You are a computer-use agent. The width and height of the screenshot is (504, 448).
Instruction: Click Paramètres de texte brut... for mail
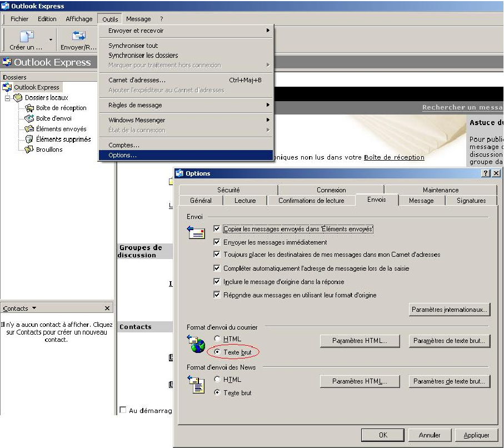(450, 341)
